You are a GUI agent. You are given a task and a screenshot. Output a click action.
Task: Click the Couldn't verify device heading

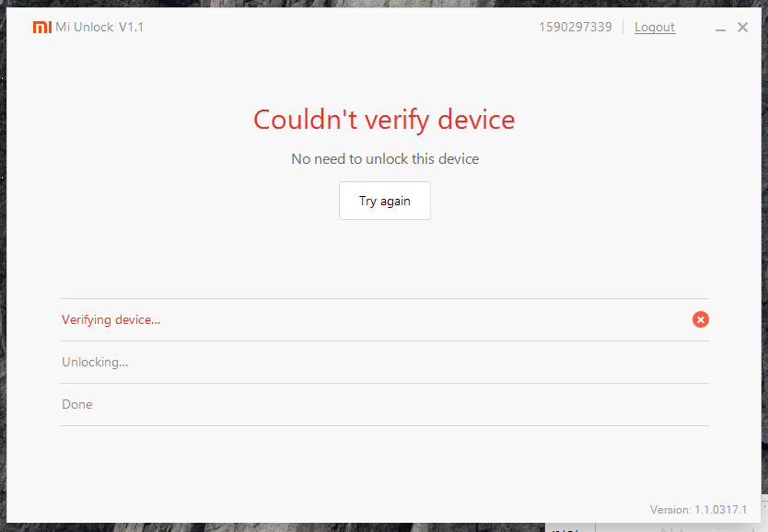[384, 120]
